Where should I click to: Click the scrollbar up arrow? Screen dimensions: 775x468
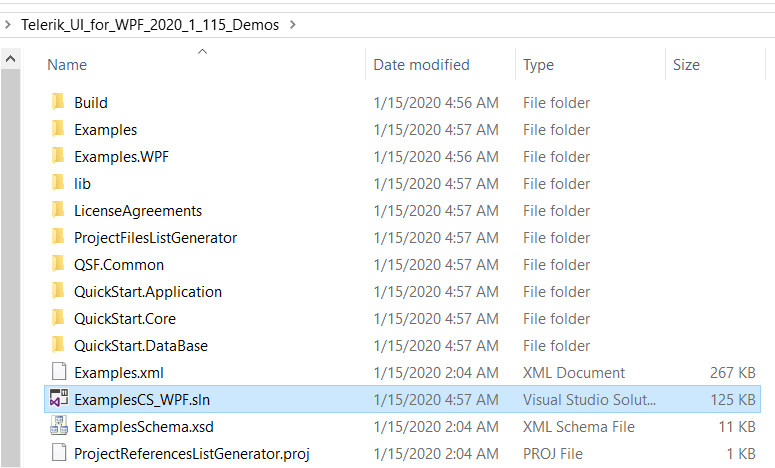click(10, 59)
